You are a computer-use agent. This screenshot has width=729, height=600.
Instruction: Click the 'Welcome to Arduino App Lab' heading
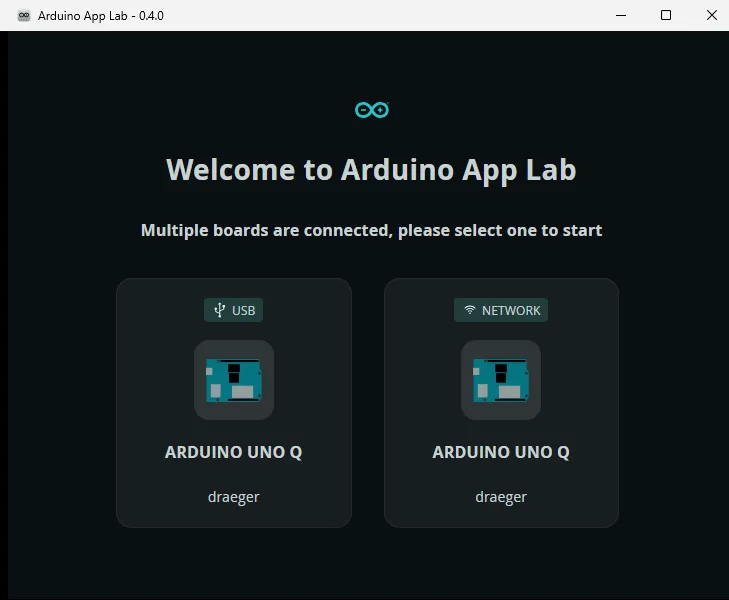[371, 170]
